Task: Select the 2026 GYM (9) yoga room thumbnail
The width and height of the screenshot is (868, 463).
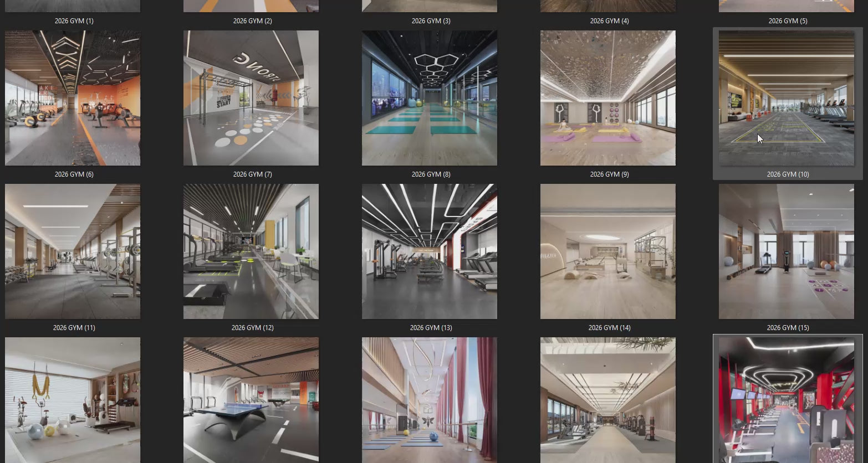Action: (x=608, y=98)
